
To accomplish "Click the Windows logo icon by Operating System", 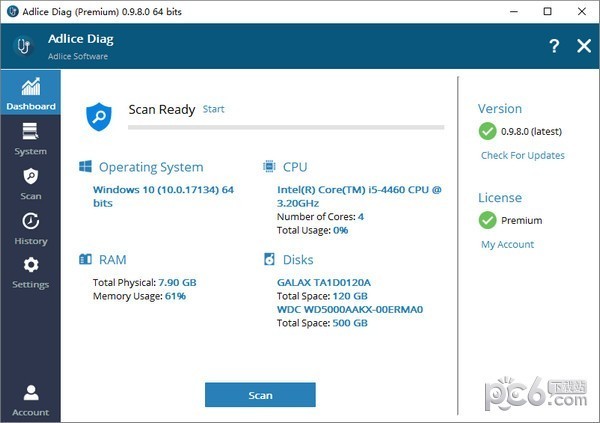I will click(x=85, y=167).
